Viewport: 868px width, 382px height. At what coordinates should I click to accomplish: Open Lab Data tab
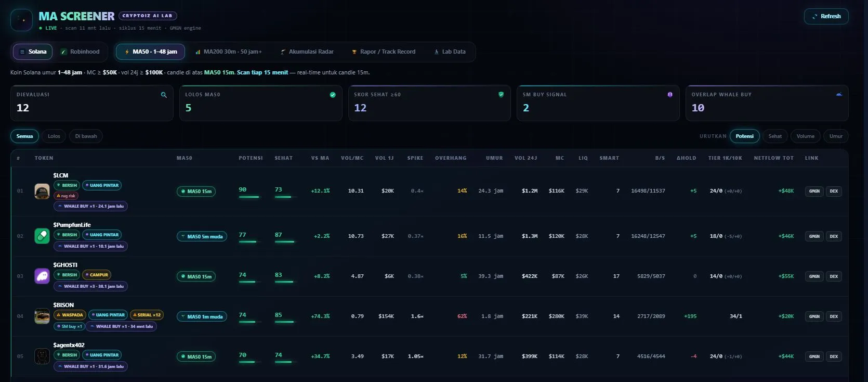(450, 52)
